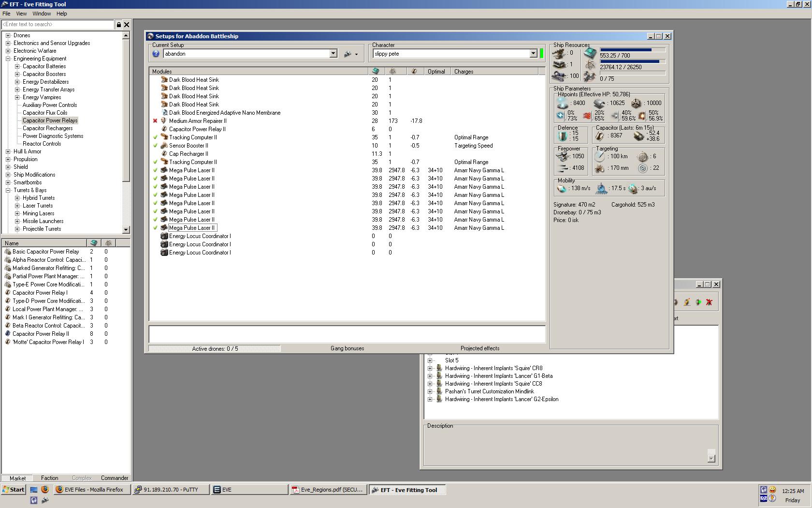
Task: Click the structure hitpoints icon showing 10000
Action: (636, 103)
